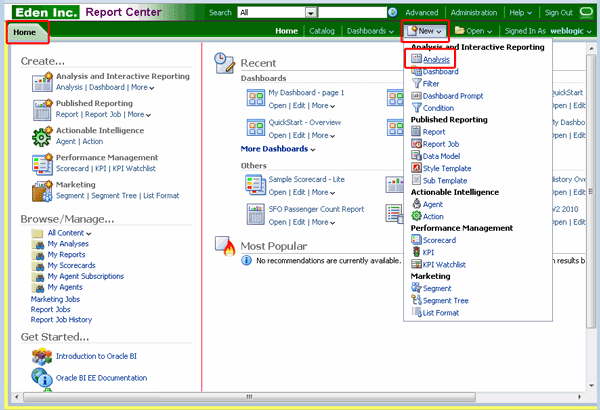The height and width of the screenshot is (410, 600).
Task: Click the My Dashboard - page 1 icon
Action: 256,98
